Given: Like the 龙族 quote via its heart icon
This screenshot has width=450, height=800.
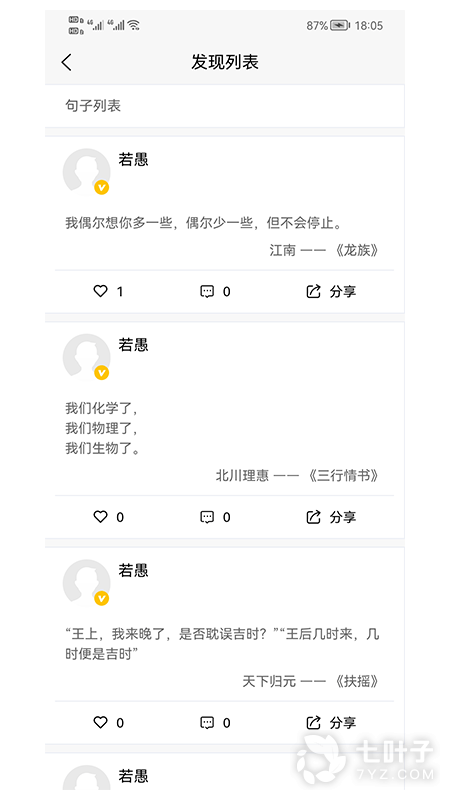Looking at the screenshot, I should click(101, 291).
